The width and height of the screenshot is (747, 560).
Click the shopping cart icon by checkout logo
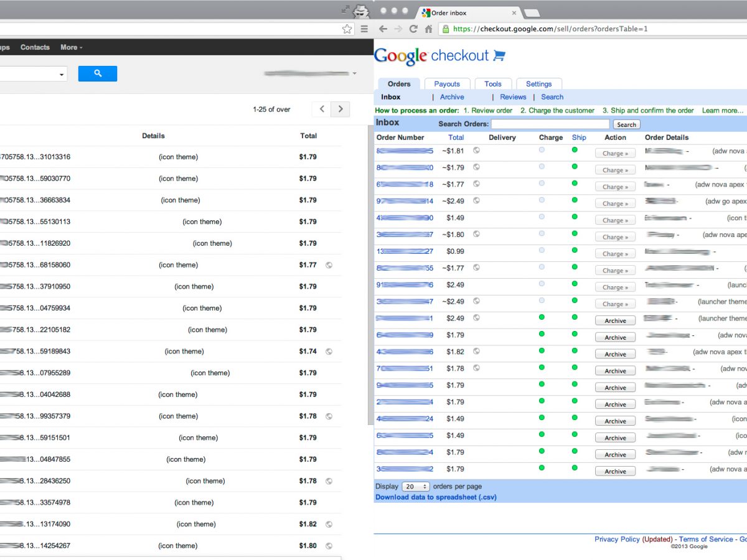499,56
